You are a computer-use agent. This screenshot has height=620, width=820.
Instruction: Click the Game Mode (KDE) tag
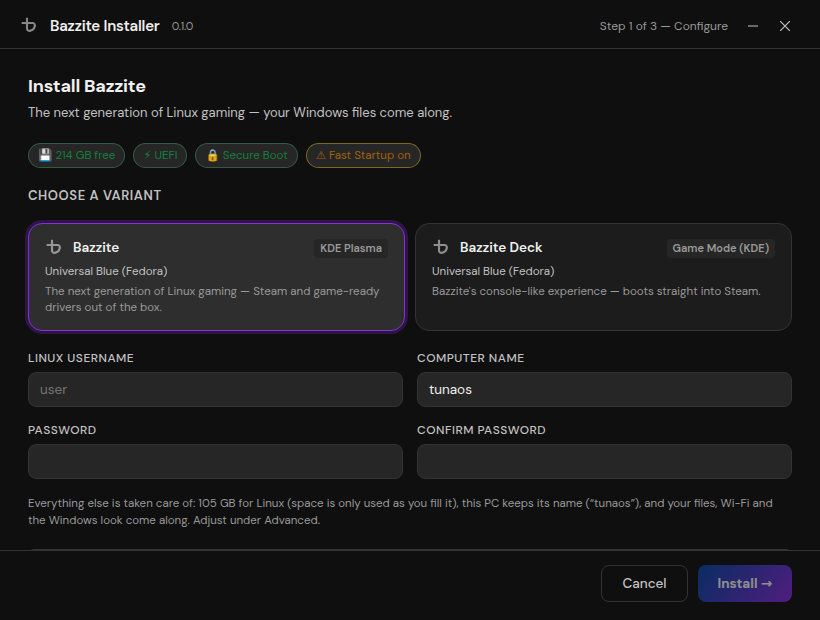click(721, 248)
